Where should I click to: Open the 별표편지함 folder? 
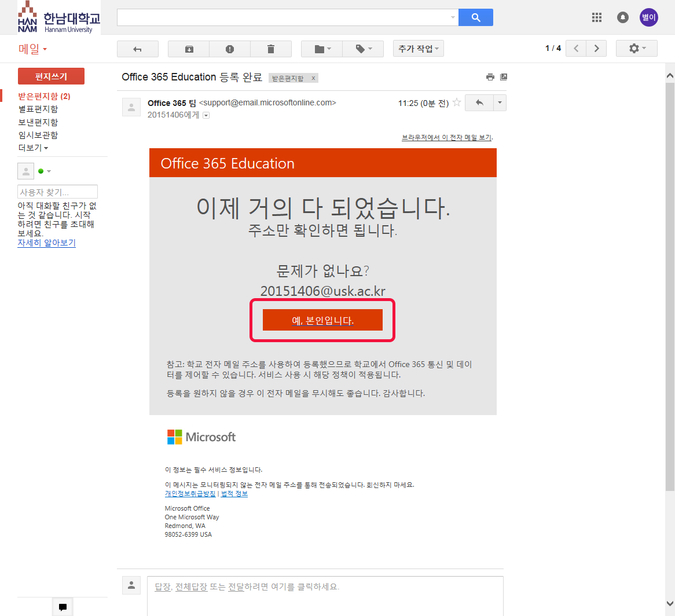[x=38, y=109]
